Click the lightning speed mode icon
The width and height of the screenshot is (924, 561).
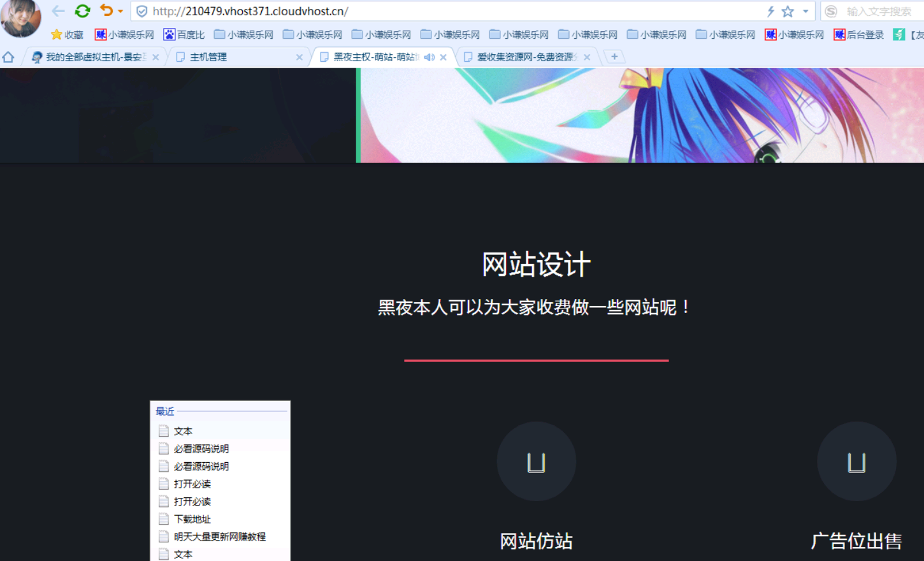(x=770, y=11)
